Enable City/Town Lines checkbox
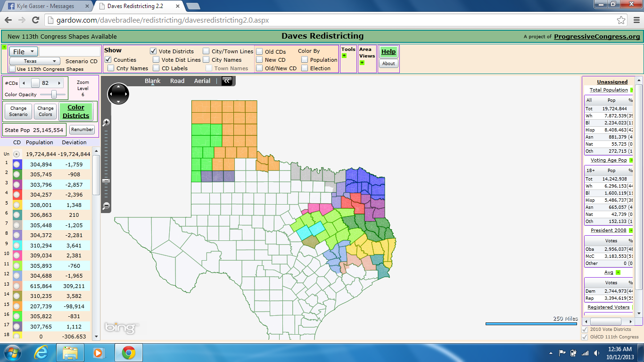This screenshot has height=362, width=644. (x=206, y=51)
